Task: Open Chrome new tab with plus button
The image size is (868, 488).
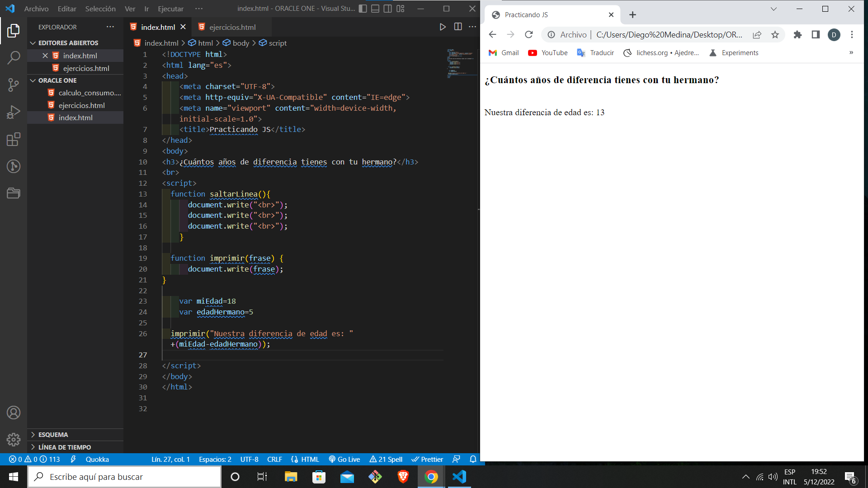Action: click(x=632, y=15)
